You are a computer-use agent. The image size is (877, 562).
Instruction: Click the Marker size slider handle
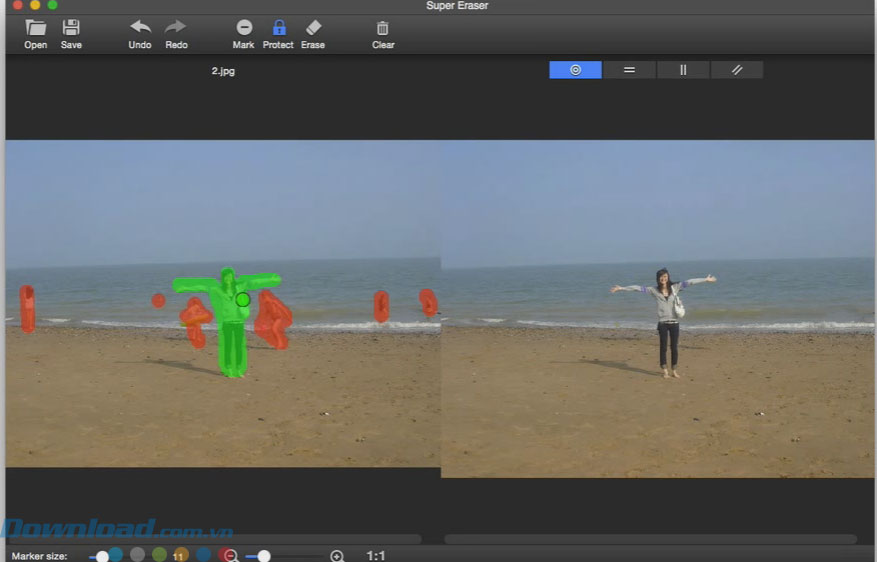pos(102,556)
